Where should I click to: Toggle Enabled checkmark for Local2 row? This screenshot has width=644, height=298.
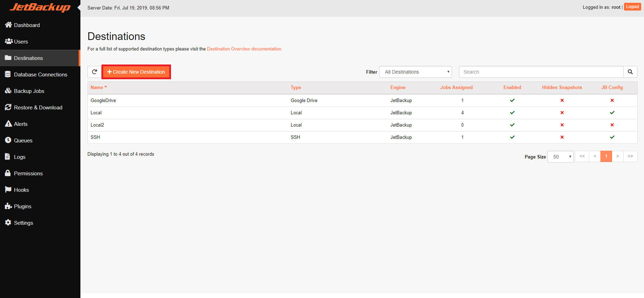point(512,125)
